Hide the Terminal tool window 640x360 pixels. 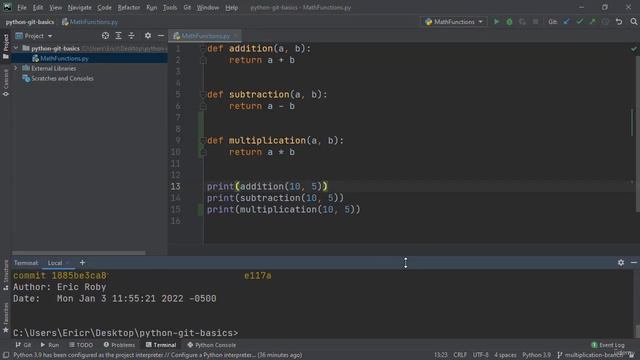634,263
